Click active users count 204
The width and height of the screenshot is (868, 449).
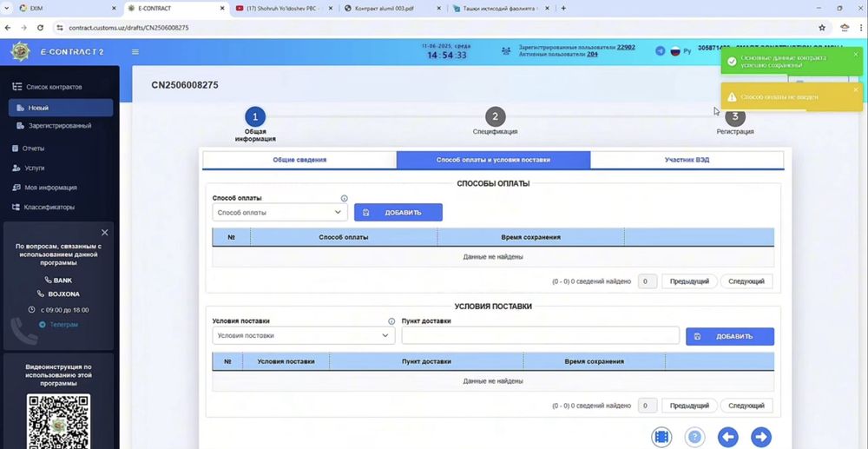tap(592, 54)
